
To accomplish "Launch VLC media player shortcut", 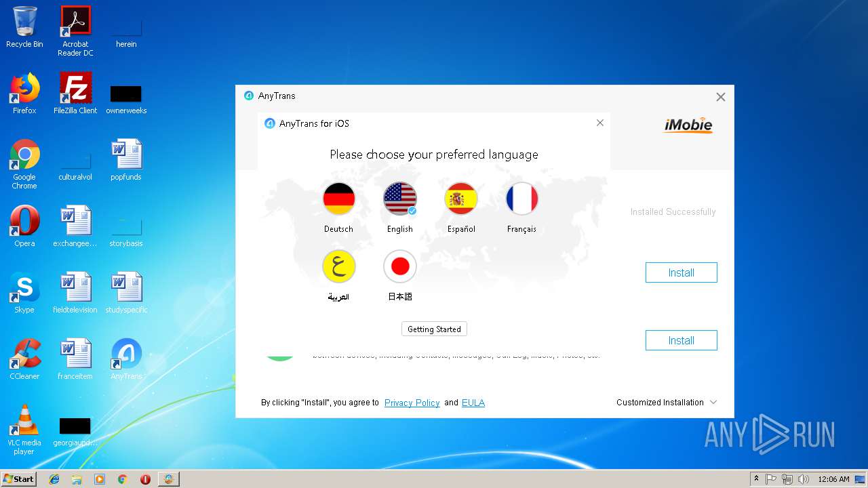I will pos(24,430).
